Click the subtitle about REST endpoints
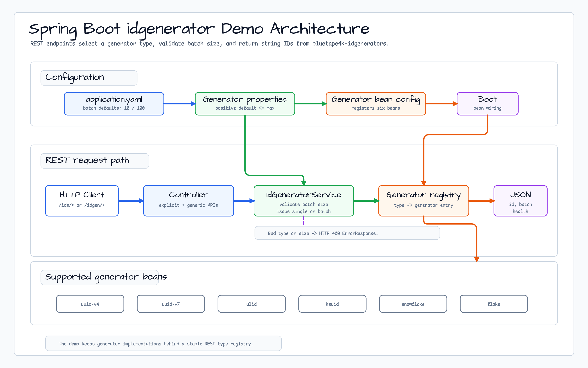588x368 pixels. click(210, 44)
